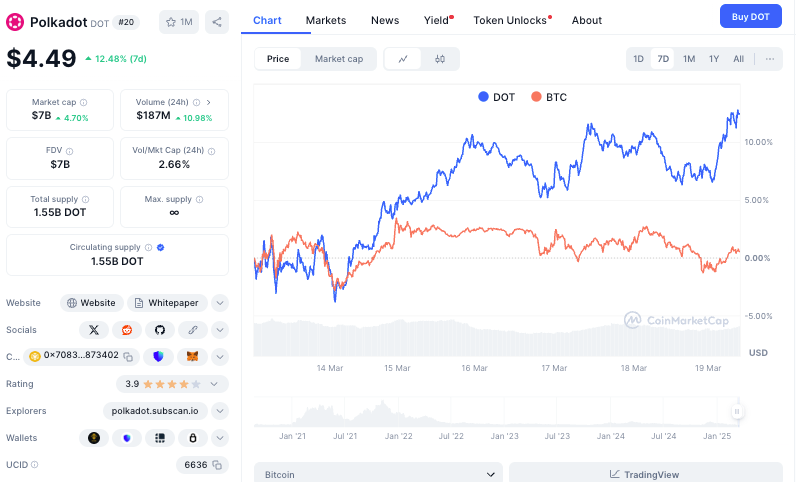Show info icon for Circulating supply
The width and height of the screenshot is (796, 482).
(x=148, y=247)
